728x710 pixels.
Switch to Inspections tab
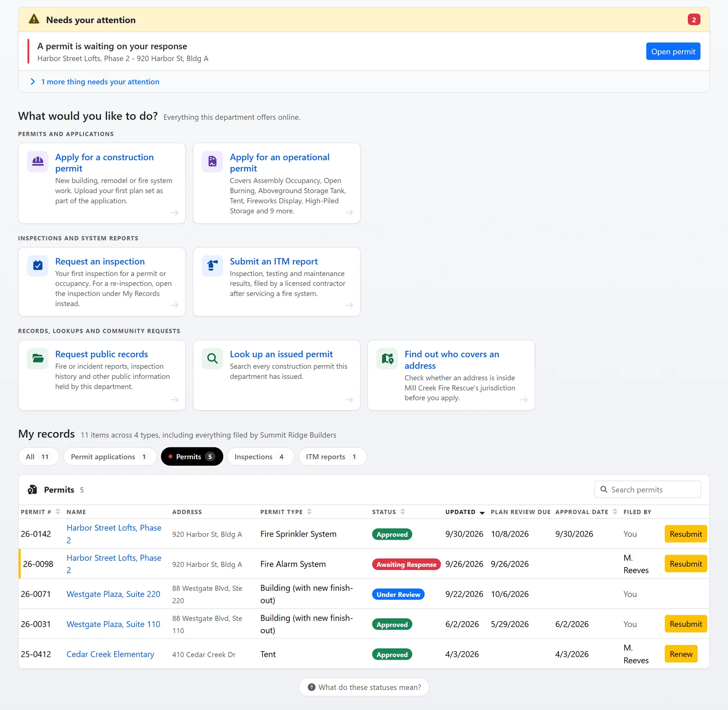click(261, 457)
